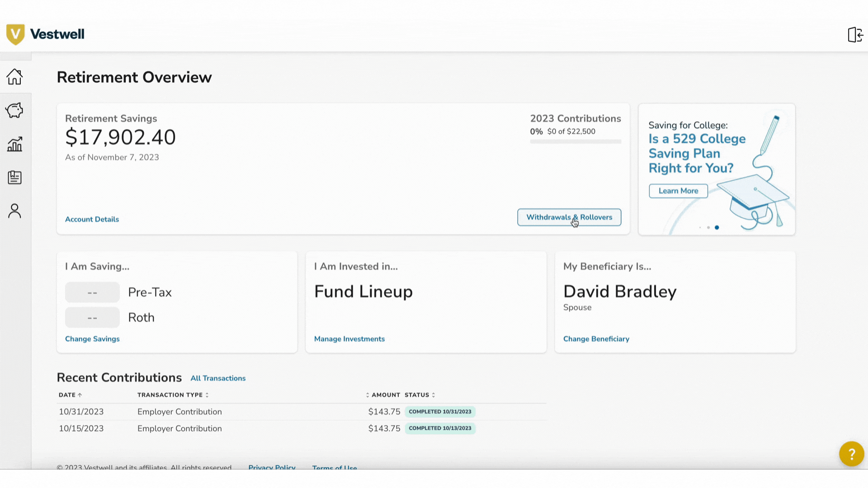The height and width of the screenshot is (488, 868).
Task: Click the Withdrawals & Rollovers button
Action: pos(569,217)
